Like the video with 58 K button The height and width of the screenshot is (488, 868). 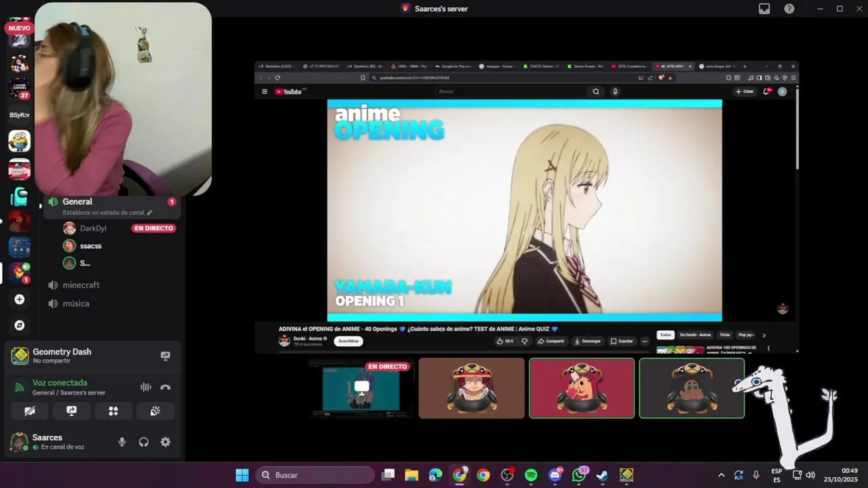click(505, 341)
